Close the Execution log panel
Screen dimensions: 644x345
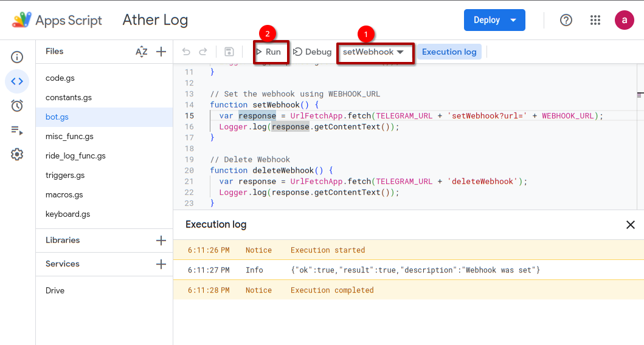[631, 225]
